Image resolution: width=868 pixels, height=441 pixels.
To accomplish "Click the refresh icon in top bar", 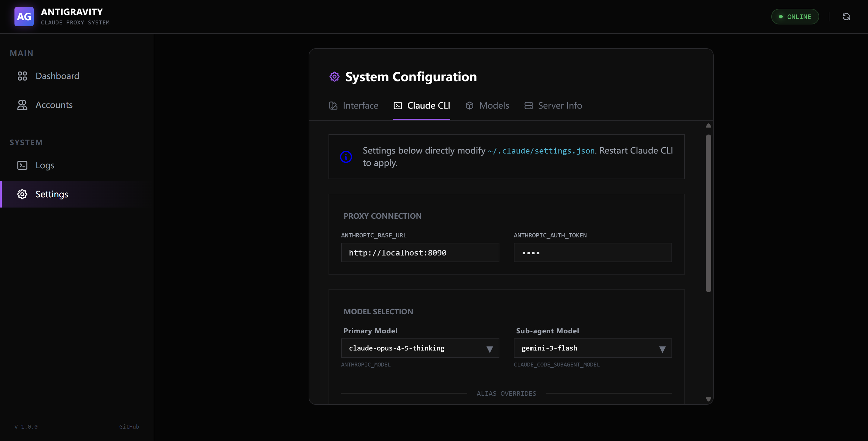I will (846, 17).
